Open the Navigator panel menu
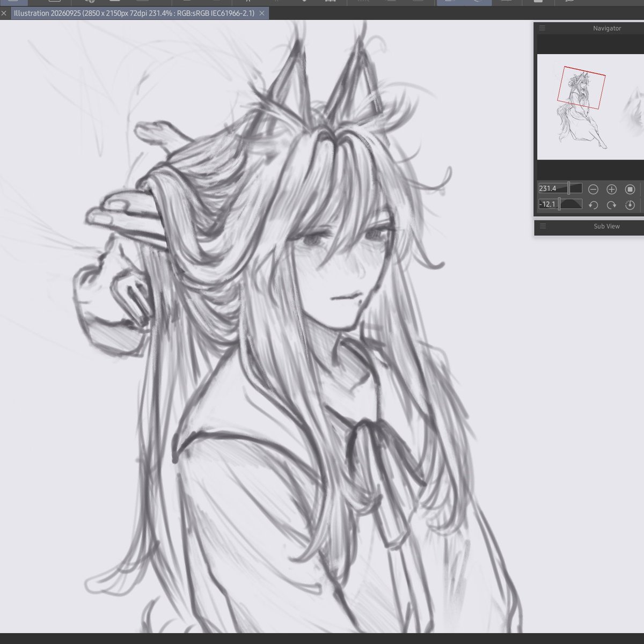 pyautogui.click(x=542, y=28)
